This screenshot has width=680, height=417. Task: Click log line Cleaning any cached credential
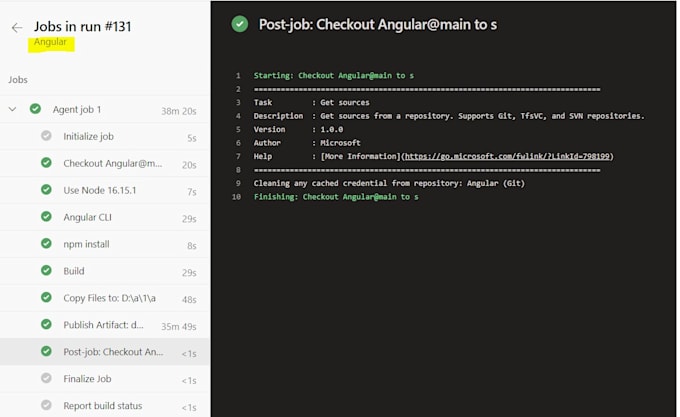click(x=389, y=183)
